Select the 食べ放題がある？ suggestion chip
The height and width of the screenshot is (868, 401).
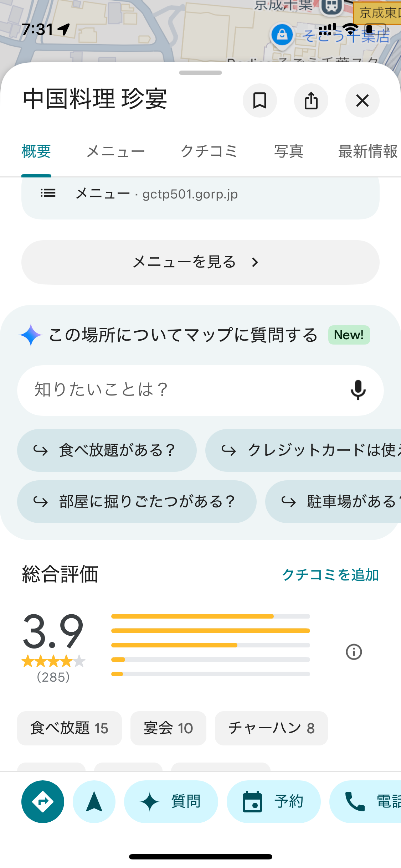coord(107,450)
